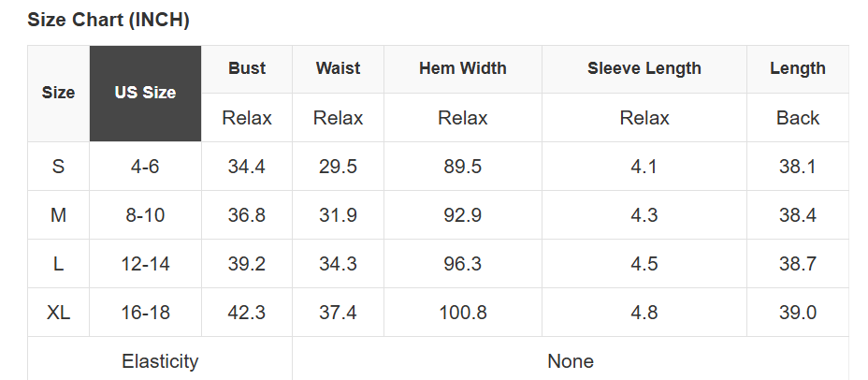The width and height of the screenshot is (868, 380).
Task: Click US size 16-18 cell
Action: coord(145,313)
